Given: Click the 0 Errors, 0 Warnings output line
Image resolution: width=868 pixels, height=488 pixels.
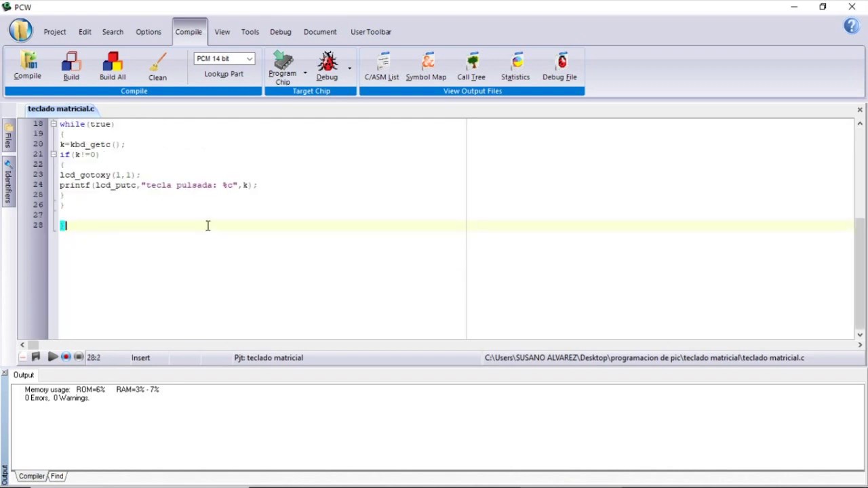Looking at the screenshot, I should 57,399.
